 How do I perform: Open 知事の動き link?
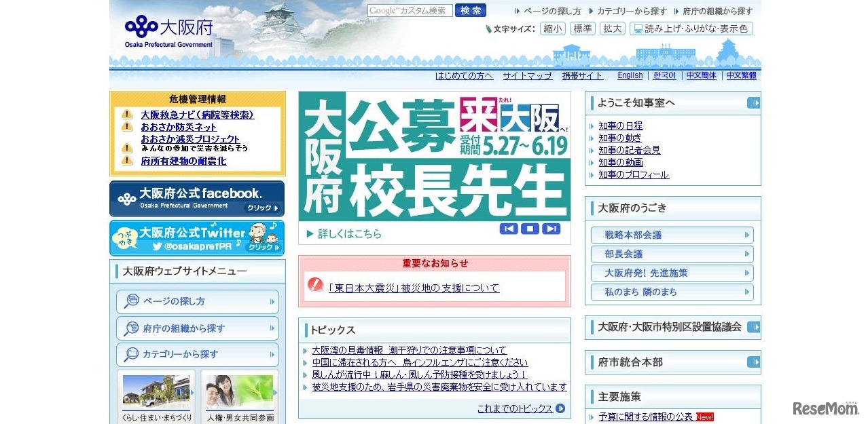(619, 138)
